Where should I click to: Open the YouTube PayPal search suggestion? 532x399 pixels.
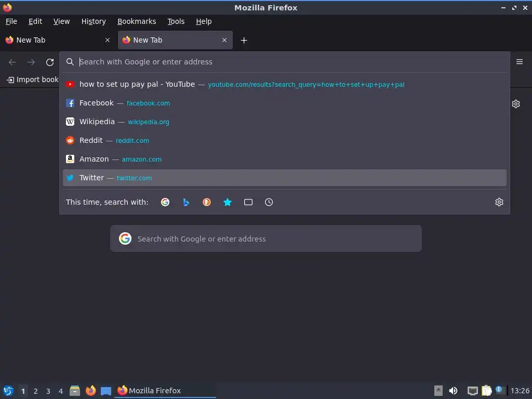pos(285,84)
